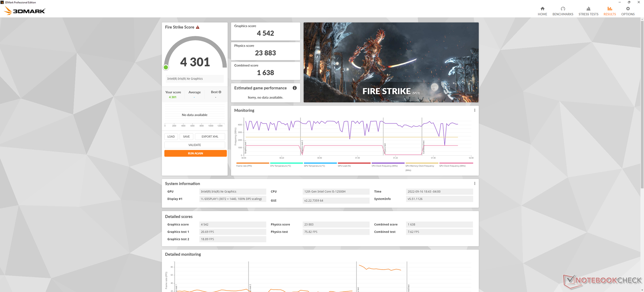Switch to Stress Tests tab
The width and height of the screenshot is (644, 292).
point(588,11)
